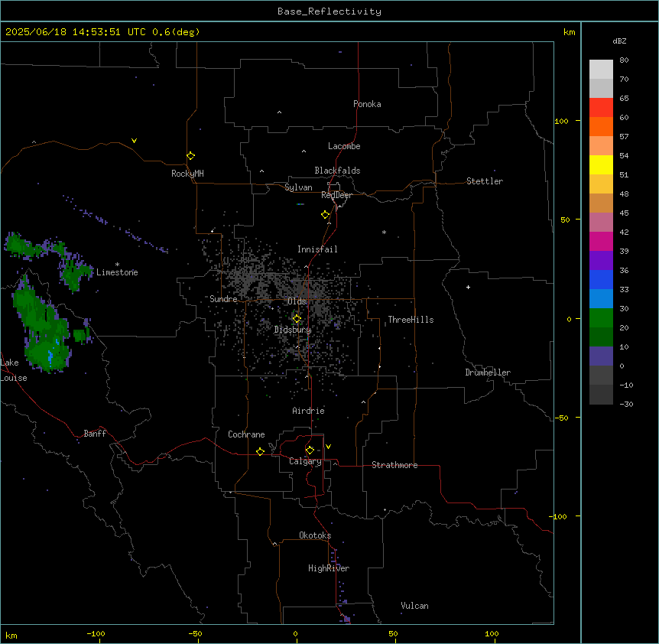Select the RedDeer city label
Screen dimensions: 659x644
coord(336,195)
